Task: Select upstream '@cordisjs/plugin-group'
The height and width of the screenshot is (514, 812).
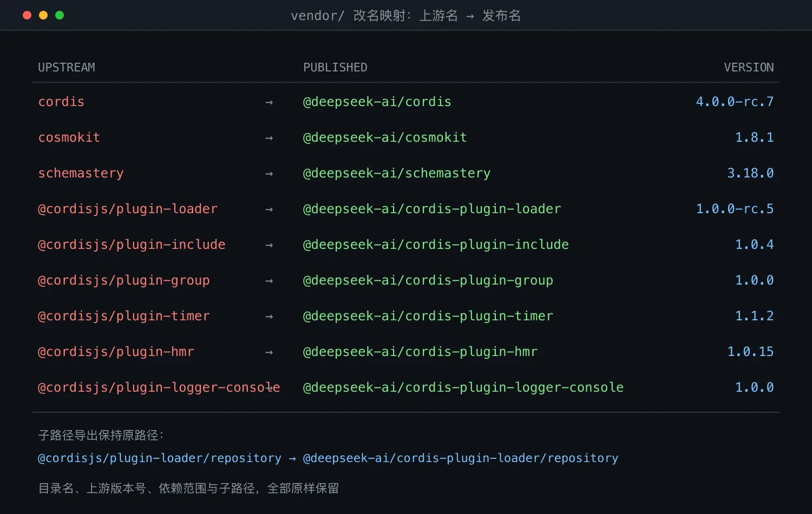Action: point(123,280)
